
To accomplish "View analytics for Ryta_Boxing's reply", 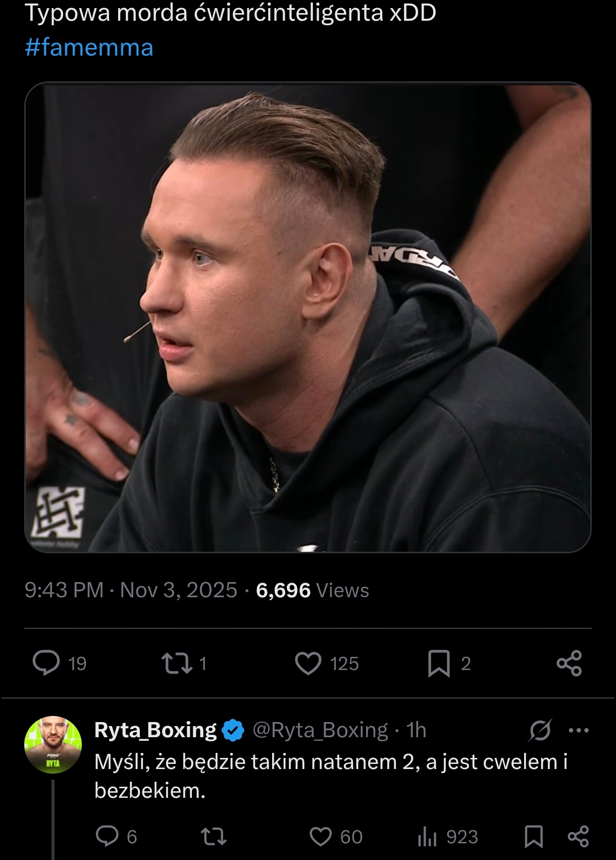I will point(427,836).
